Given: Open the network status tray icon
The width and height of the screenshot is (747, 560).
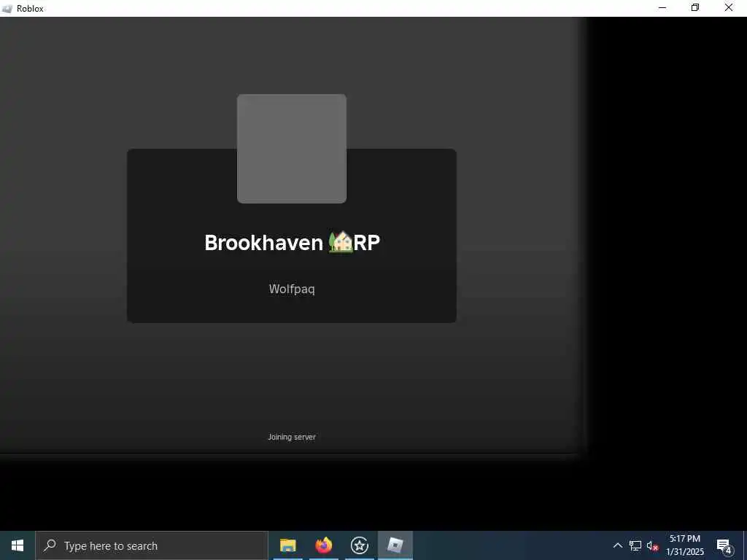Looking at the screenshot, I should [635, 545].
